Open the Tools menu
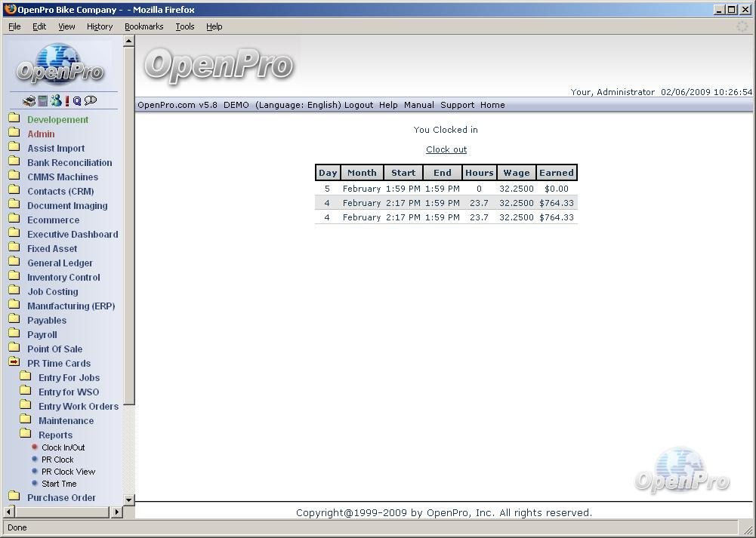The height and width of the screenshot is (538, 756). coord(184,26)
